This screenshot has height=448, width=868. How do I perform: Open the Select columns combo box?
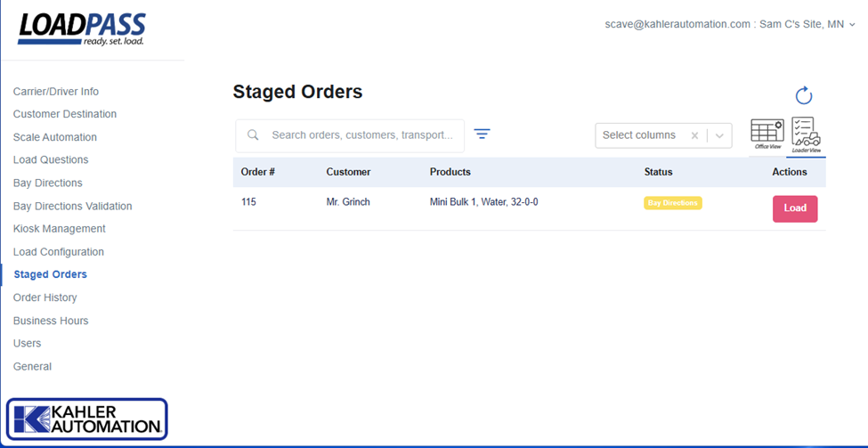pos(641,135)
